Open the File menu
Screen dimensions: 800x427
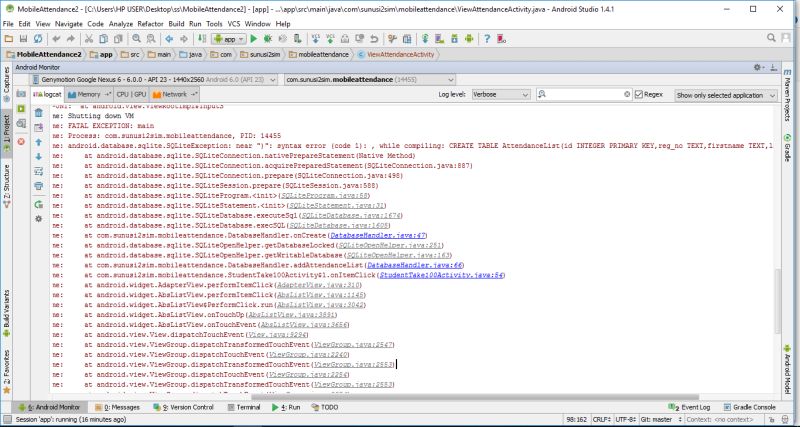[8, 23]
